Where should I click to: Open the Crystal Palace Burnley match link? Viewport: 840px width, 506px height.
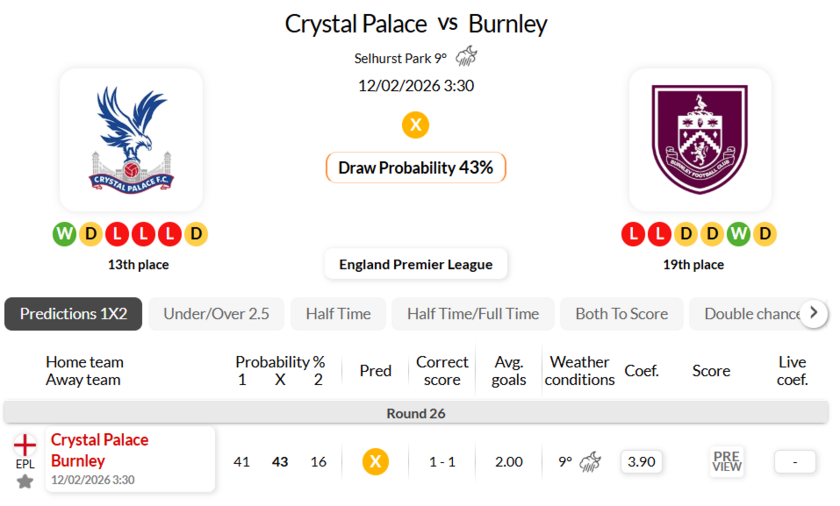coord(100,450)
